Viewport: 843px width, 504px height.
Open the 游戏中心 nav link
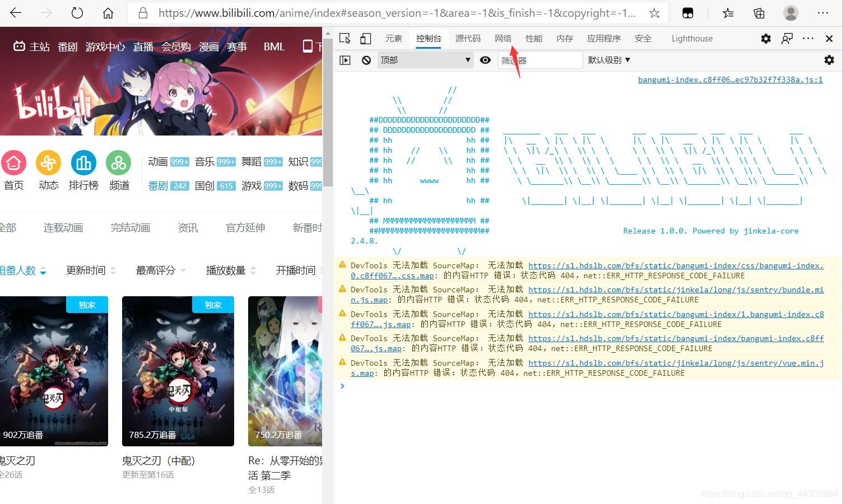[x=105, y=47]
